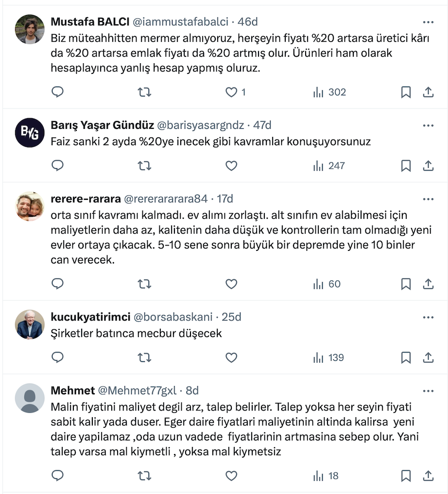Reply to kucukyatirimci's tweet
The width and height of the screenshot is (448, 494).
[58, 358]
